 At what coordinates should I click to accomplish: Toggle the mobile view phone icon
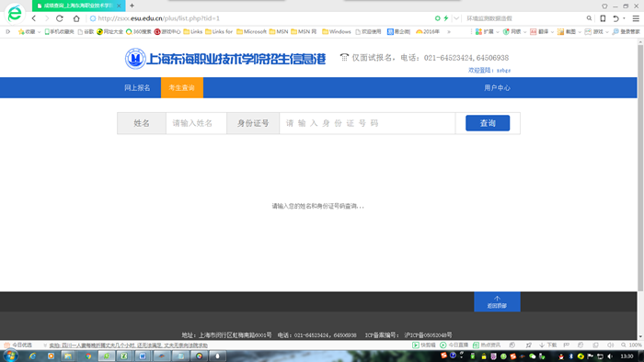pos(603,18)
